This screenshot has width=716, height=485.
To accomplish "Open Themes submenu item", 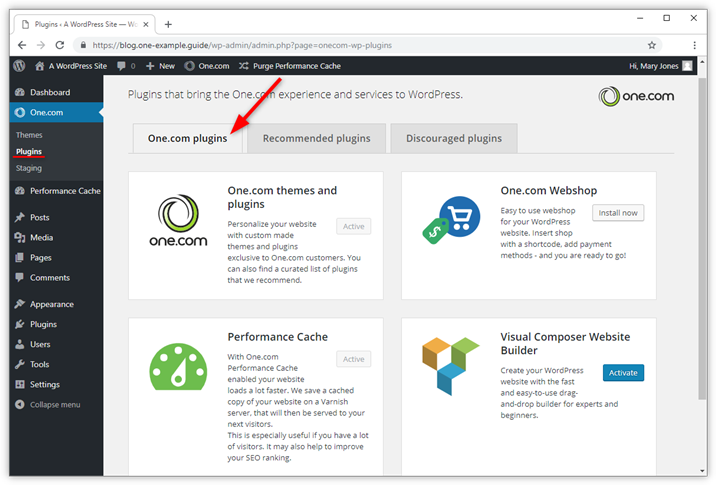I will pyautogui.click(x=29, y=135).
